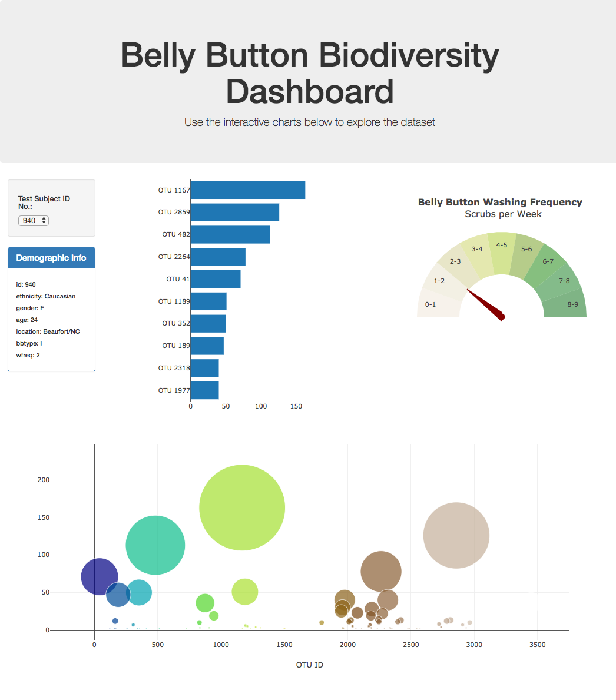Click the OTU ID axis label below the bubble chart
Image resolution: width=616 pixels, height=700 pixels.
pos(310,665)
